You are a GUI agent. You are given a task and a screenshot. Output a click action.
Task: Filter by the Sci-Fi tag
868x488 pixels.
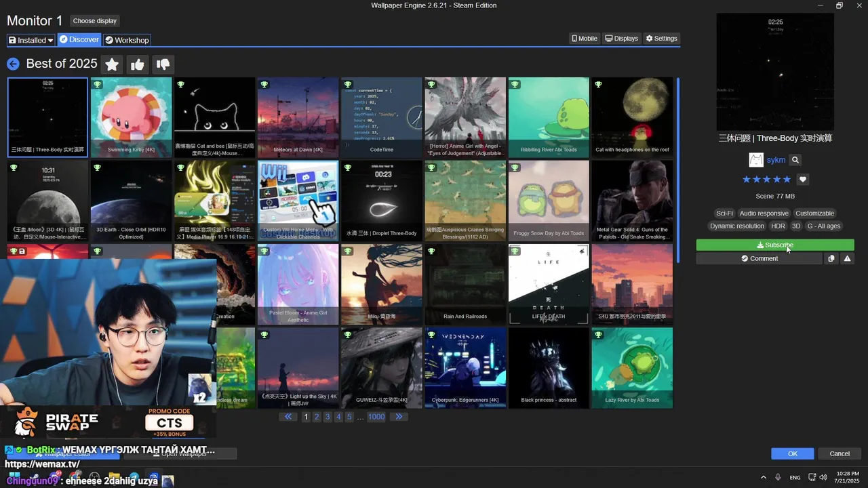[x=724, y=213]
